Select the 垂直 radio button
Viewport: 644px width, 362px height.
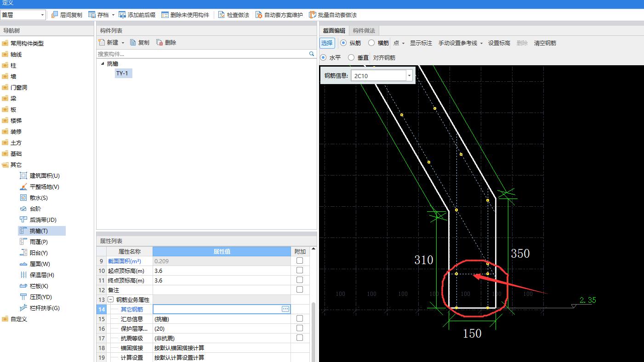coord(351,57)
